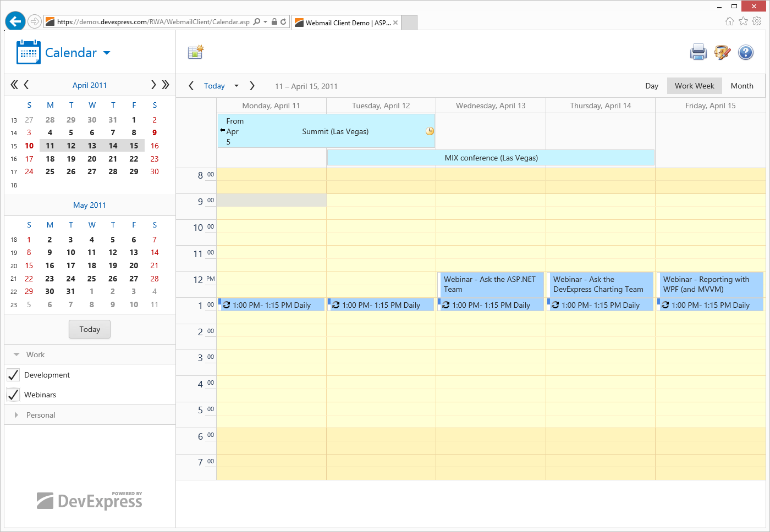
Task: Go to previous year in mini calendar
Action: coord(14,85)
